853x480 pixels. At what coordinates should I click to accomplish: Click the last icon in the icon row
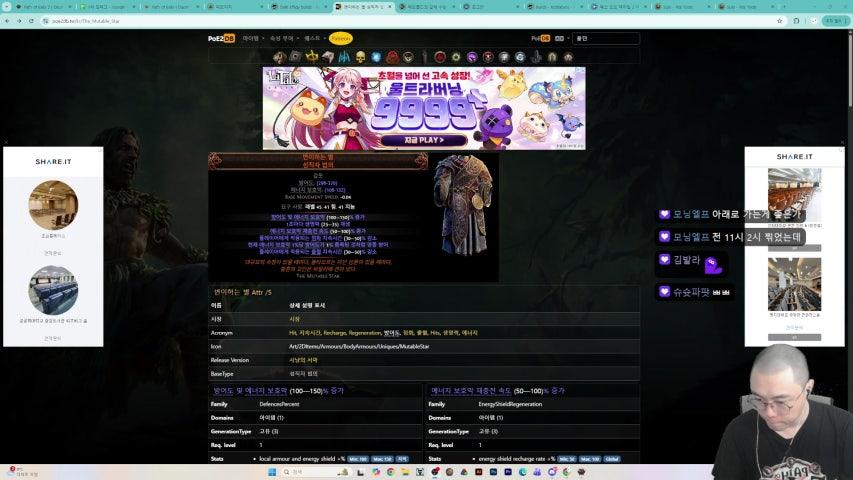pos(568,57)
